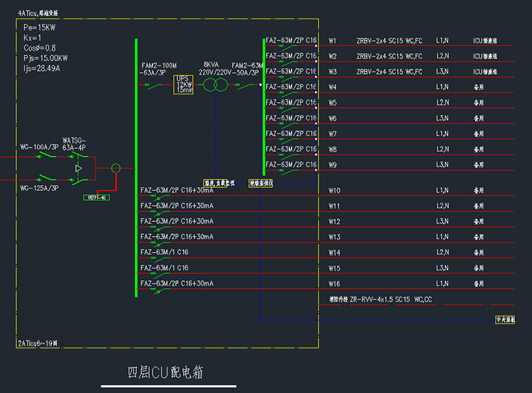This screenshot has width=532, height=393.
Task: Click the 'ICU' load description on row W1
Action: pyautogui.click(x=485, y=40)
